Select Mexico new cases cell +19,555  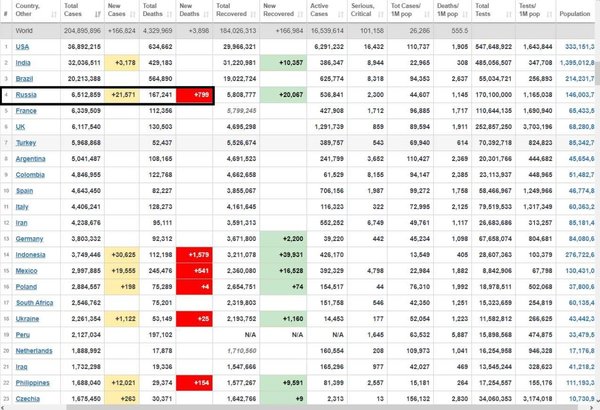[x=122, y=271]
